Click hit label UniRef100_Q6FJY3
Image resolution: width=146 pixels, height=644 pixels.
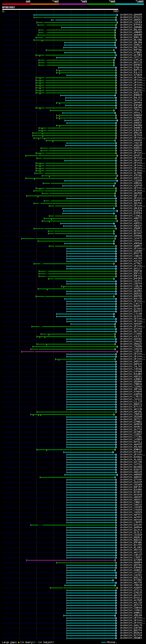pyautogui.click(x=131, y=196)
